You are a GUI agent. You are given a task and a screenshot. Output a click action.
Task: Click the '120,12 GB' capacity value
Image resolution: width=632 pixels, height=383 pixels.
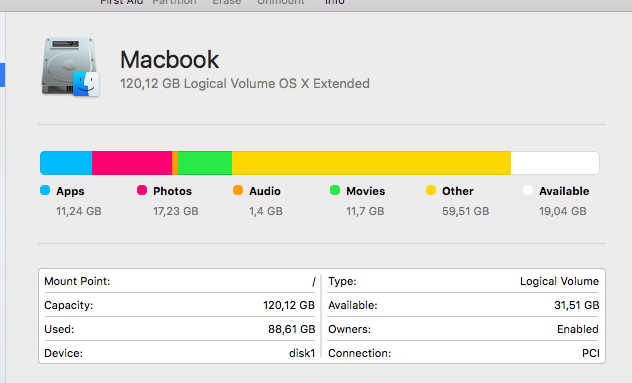coord(289,305)
